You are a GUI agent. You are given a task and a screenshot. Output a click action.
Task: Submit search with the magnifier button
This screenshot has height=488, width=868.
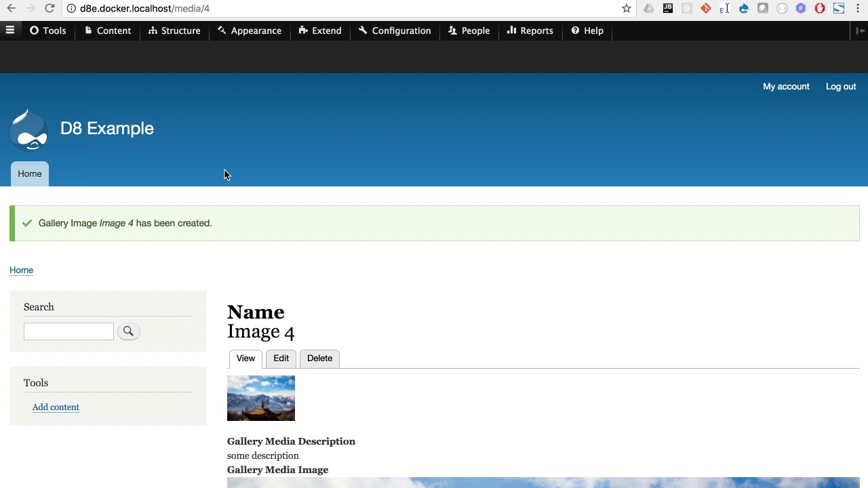128,331
